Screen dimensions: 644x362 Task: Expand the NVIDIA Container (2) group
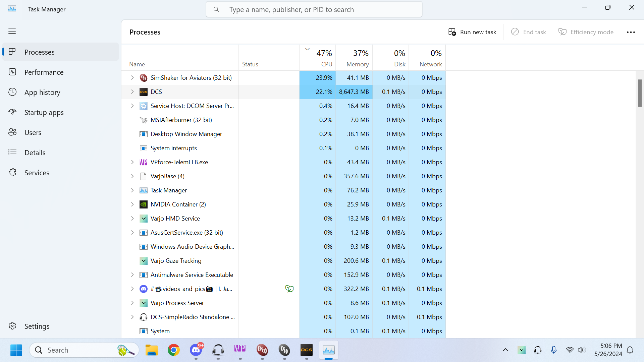coord(132,204)
